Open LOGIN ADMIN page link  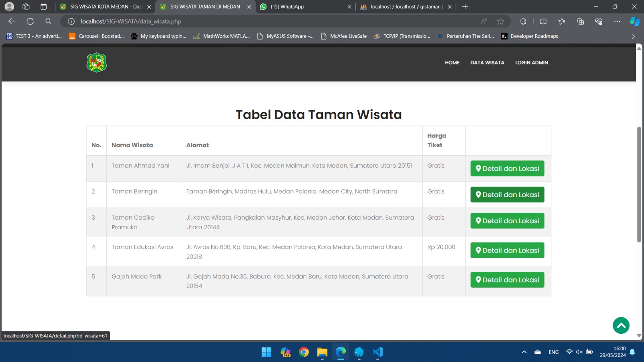[x=531, y=63]
